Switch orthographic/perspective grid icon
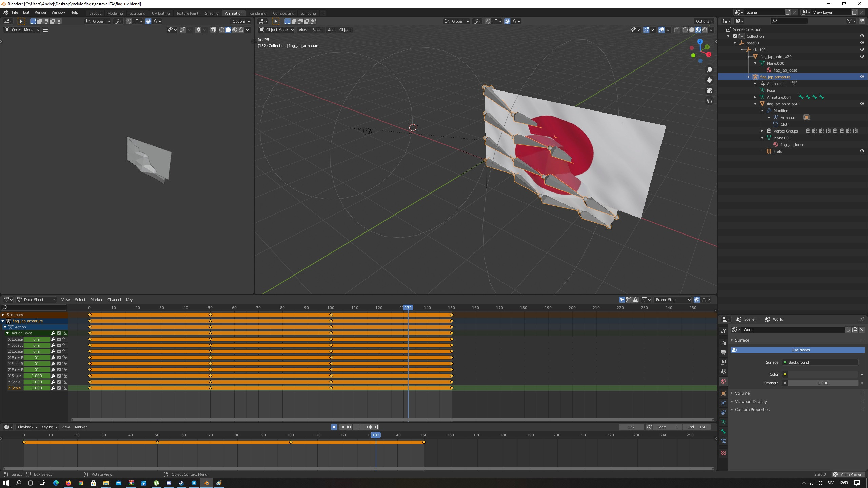The height and width of the screenshot is (488, 868). (x=709, y=101)
